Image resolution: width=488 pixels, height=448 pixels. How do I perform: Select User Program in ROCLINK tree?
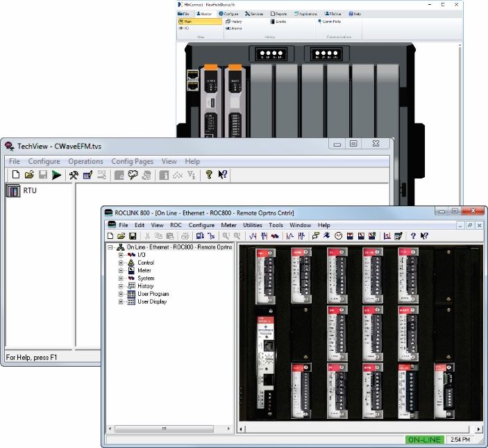tap(153, 294)
